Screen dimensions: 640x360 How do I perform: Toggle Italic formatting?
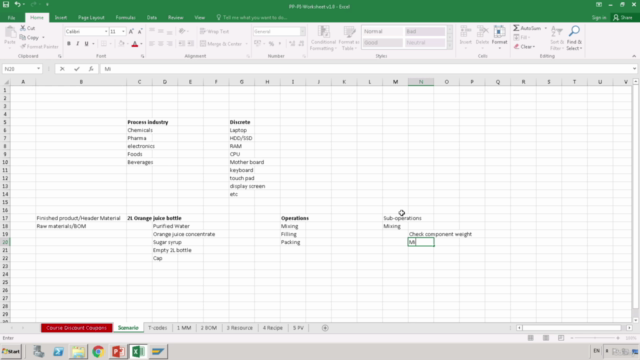(x=78, y=44)
